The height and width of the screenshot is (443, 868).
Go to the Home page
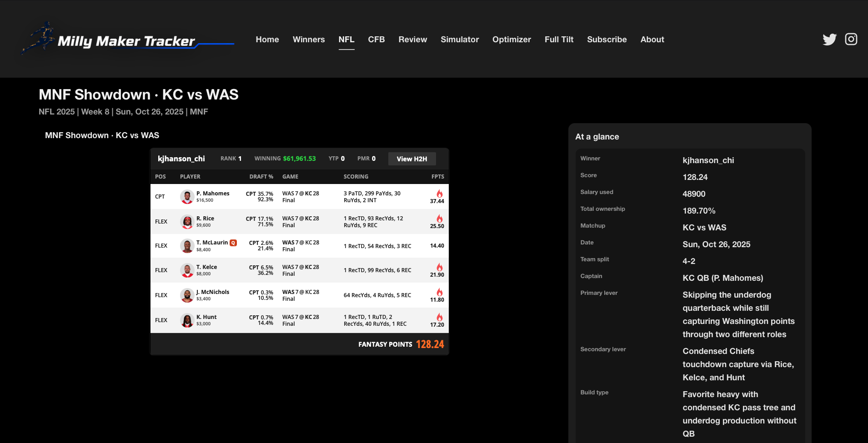pos(267,40)
